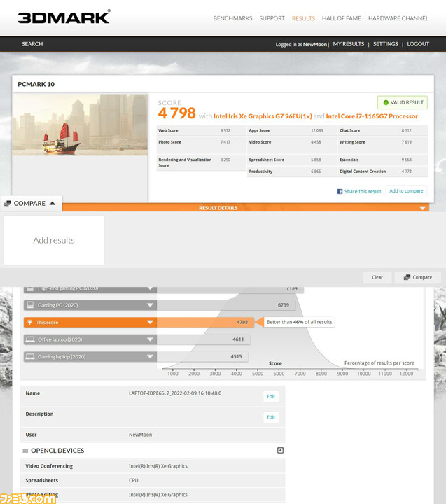The image size is (446, 504).
Task: Click the 3DMARK logo
Action: tap(64, 17)
